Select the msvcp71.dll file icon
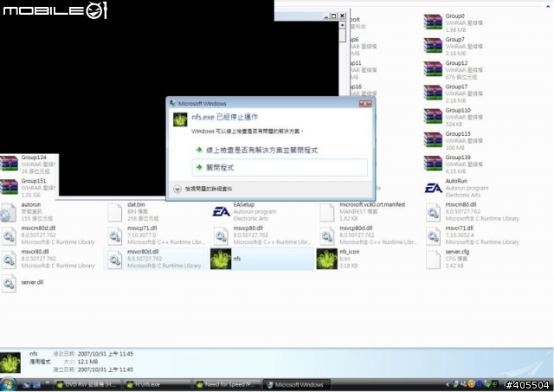The width and height of the screenshot is (554, 392). click(115, 236)
